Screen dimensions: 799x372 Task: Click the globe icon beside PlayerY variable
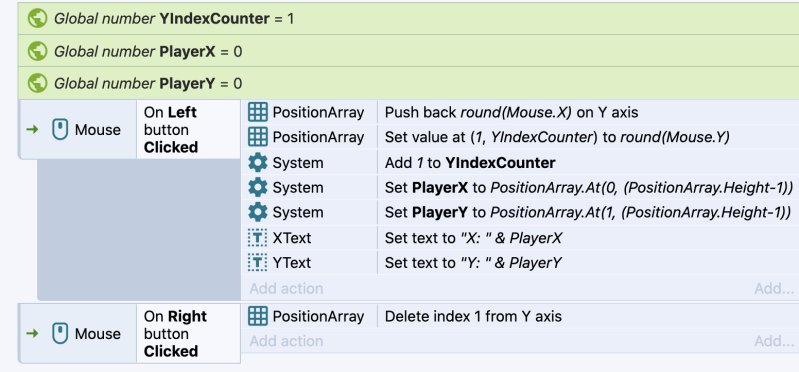pos(37,83)
